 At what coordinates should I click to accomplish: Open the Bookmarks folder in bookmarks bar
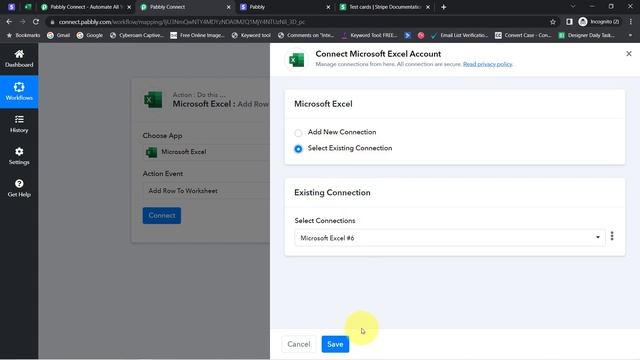click(x=23, y=36)
